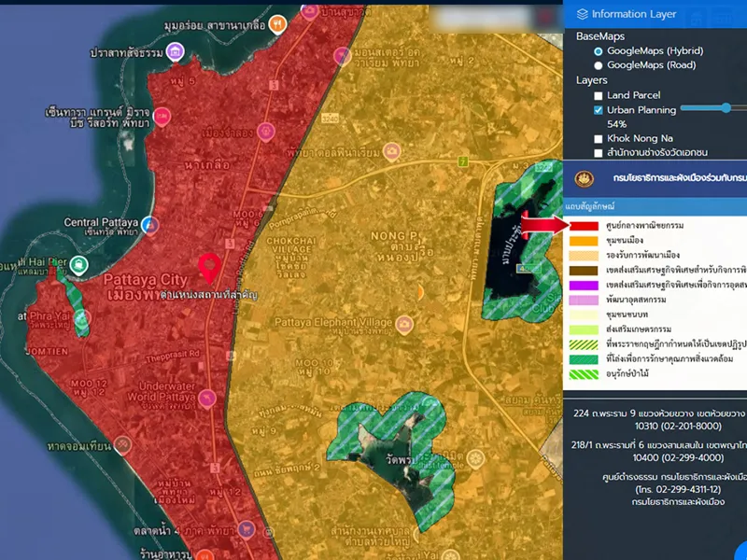Click the Pattaya Dolphinarium camera marker
Viewport: 747px width, 560px height.
click(393, 150)
